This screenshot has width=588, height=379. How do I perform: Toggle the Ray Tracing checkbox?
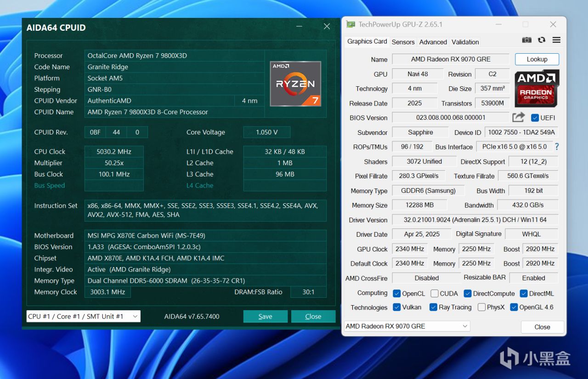(x=433, y=307)
